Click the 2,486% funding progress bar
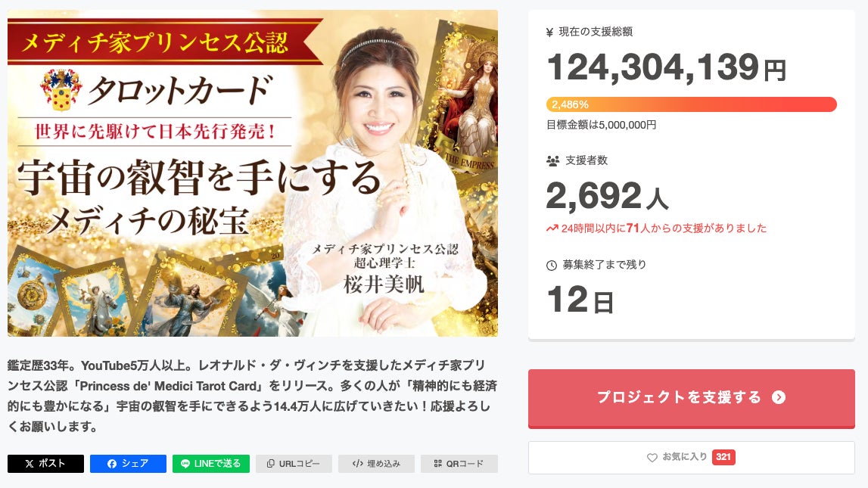868x488 pixels. (692, 104)
